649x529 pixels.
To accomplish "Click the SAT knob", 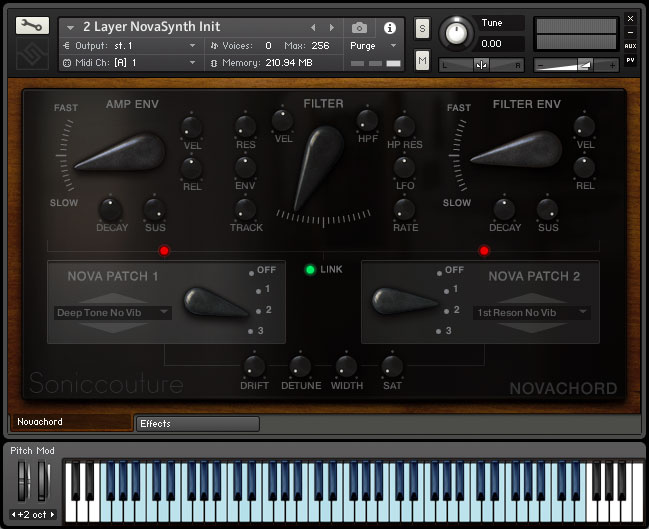I will pos(392,367).
